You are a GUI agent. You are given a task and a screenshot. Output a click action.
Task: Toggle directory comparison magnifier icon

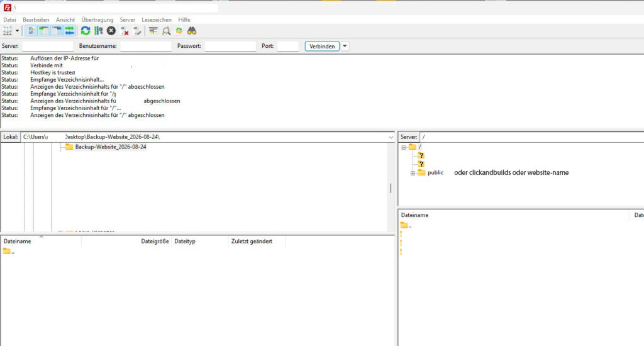[166, 31]
